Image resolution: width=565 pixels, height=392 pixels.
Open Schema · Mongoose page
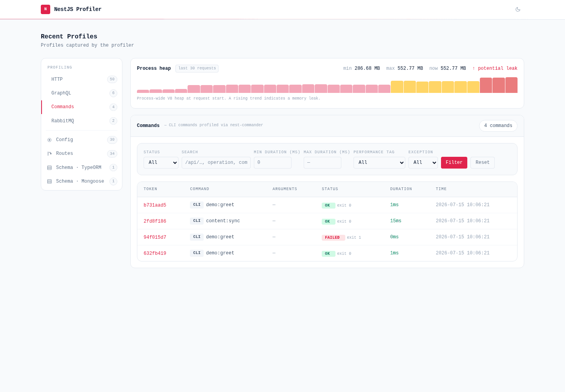pyautogui.click(x=82, y=181)
